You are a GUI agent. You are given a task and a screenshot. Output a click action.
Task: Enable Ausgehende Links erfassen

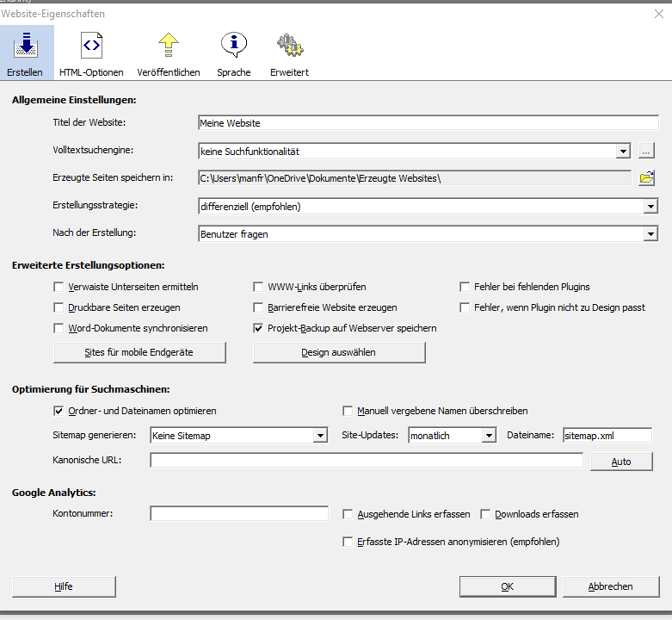[x=348, y=514]
